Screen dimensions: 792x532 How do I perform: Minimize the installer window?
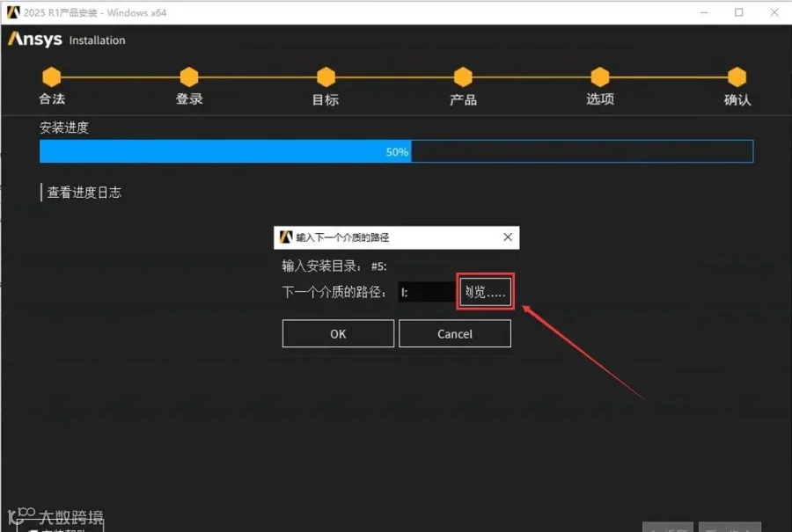[x=704, y=12]
